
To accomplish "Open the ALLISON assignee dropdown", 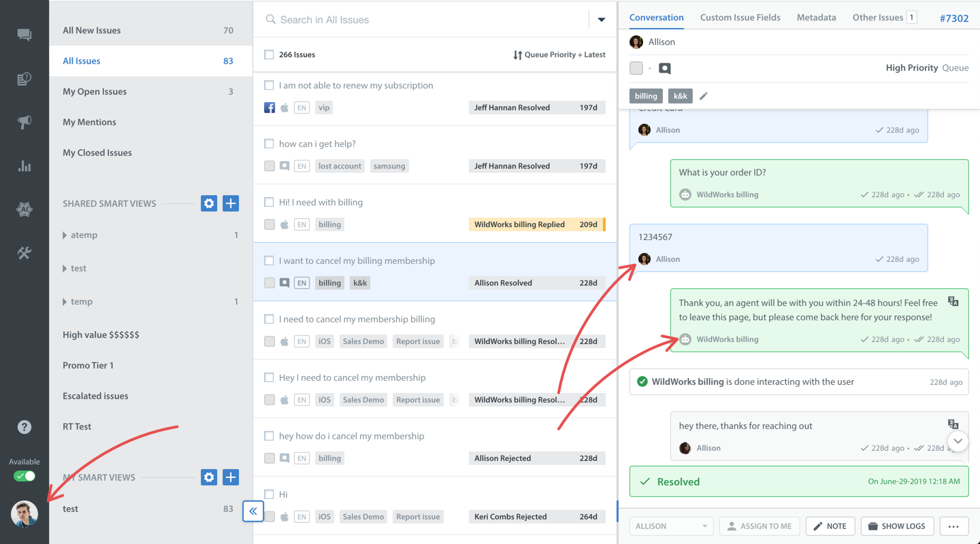I will (x=671, y=526).
